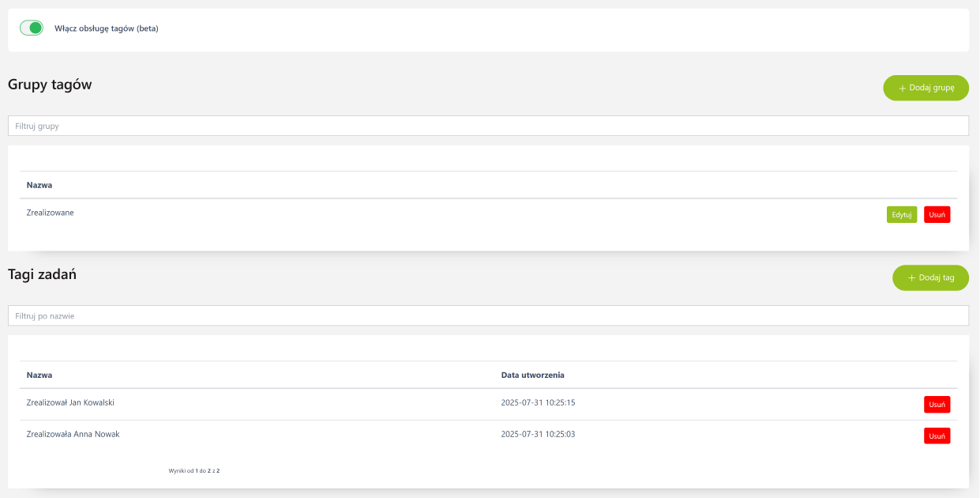Click Nazwa header in groups table
Image resolution: width=980 pixels, height=498 pixels.
39,185
